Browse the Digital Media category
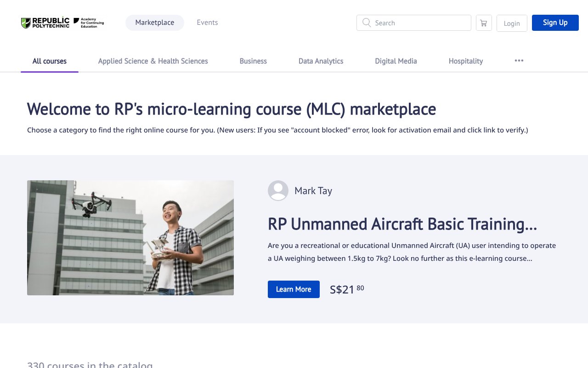The height and width of the screenshot is (368, 588). click(396, 61)
